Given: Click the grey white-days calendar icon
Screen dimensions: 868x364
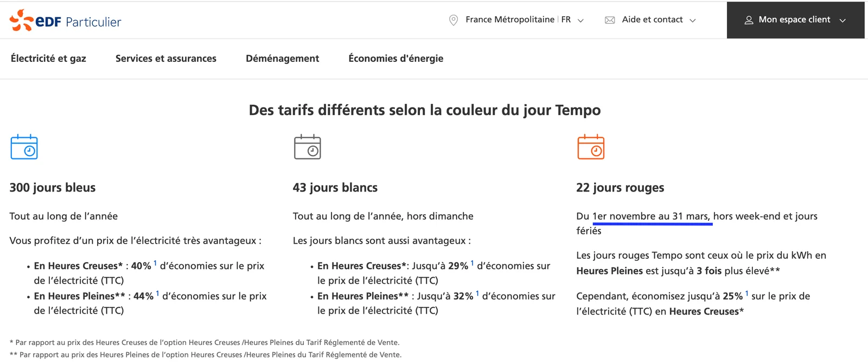Looking at the screenshot, I should coord(308,147).
